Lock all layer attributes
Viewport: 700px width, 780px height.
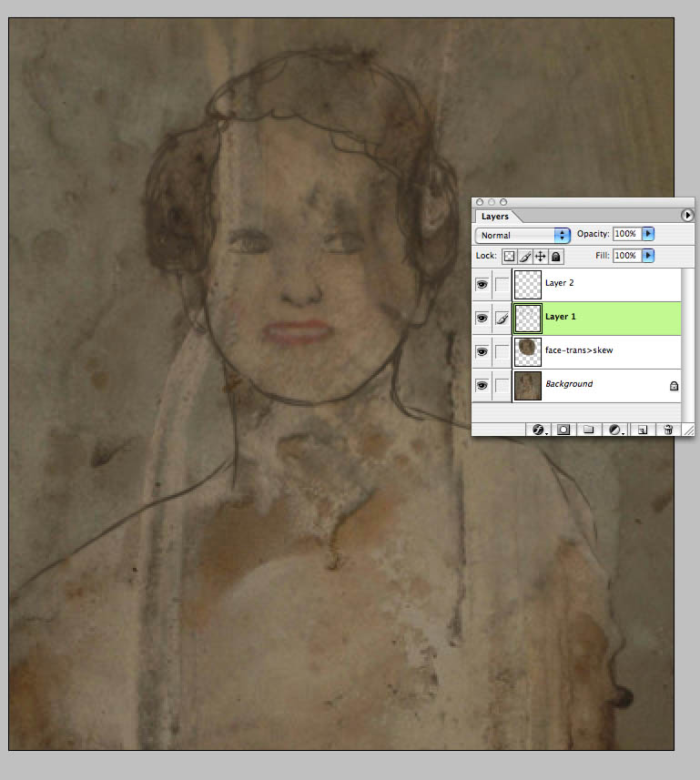(x=555, y=256)
